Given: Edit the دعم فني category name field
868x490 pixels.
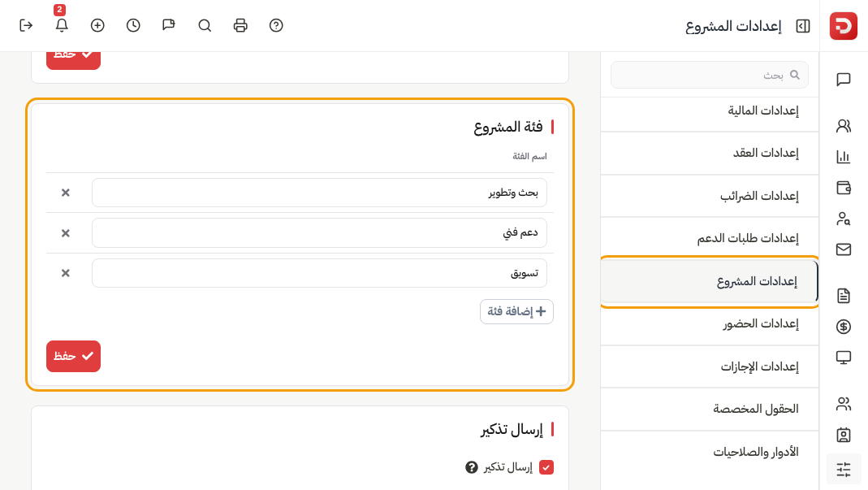Looking at the screenshot, I should tap(319, 232).
